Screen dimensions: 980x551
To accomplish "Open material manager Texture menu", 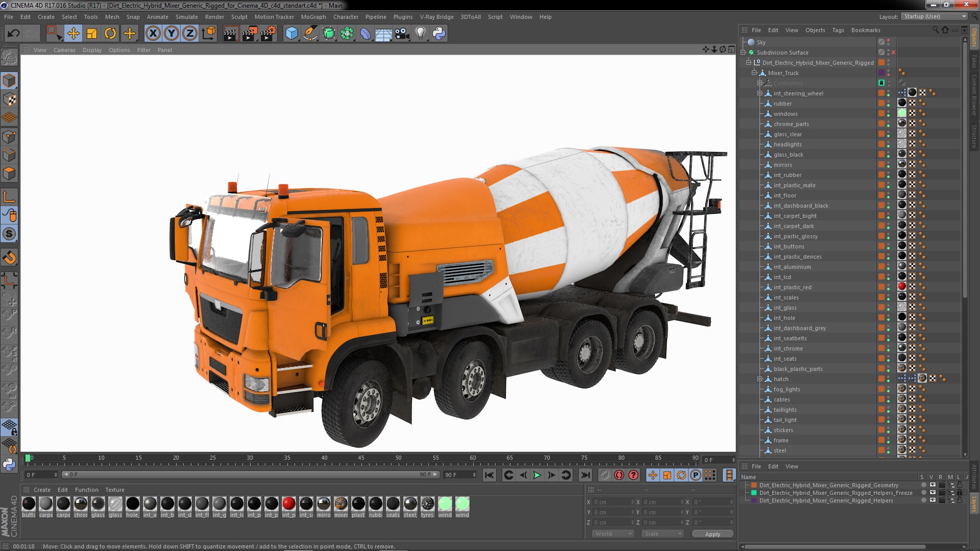I will 115,490.
